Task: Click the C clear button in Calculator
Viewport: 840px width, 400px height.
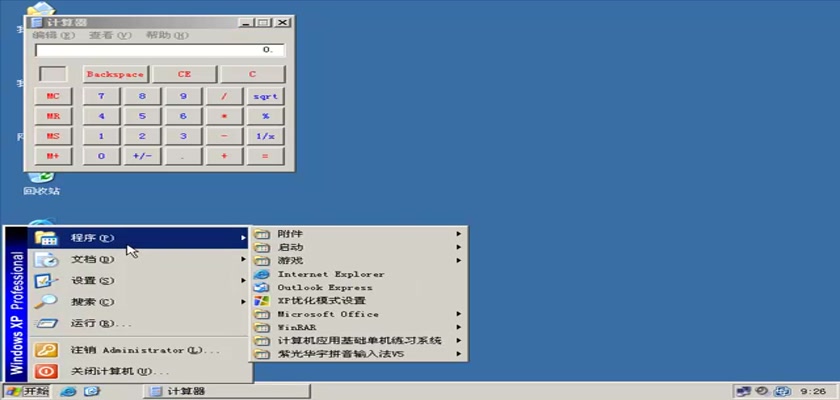Action: coord(252,74)
